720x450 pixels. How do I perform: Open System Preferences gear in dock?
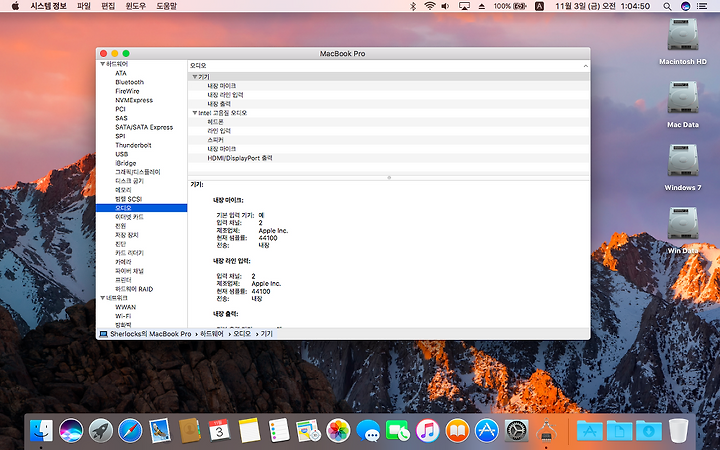pos(517,431)
